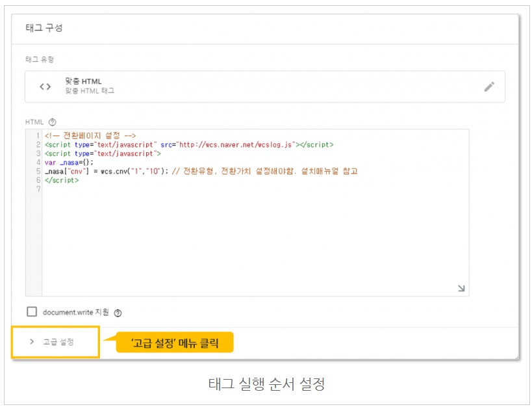The image size is (532, 407).
Task: Click code line with wcslog.js script source
Action: click(189, 145)
